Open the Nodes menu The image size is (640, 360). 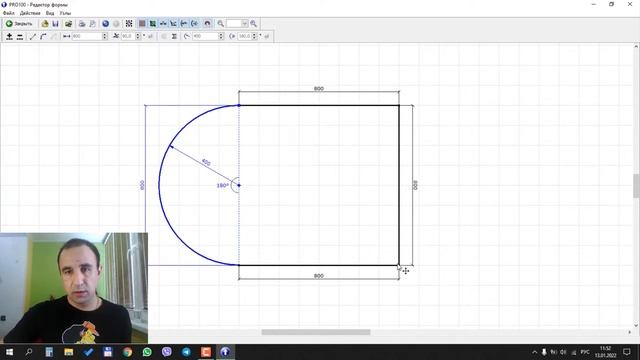[x=65, y=13]
